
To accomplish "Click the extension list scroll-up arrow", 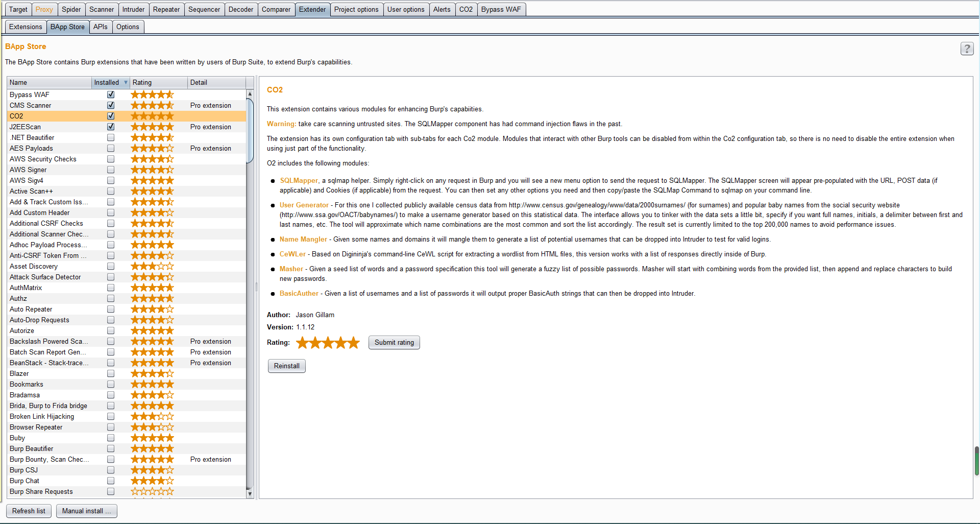I will coord(250,94).
